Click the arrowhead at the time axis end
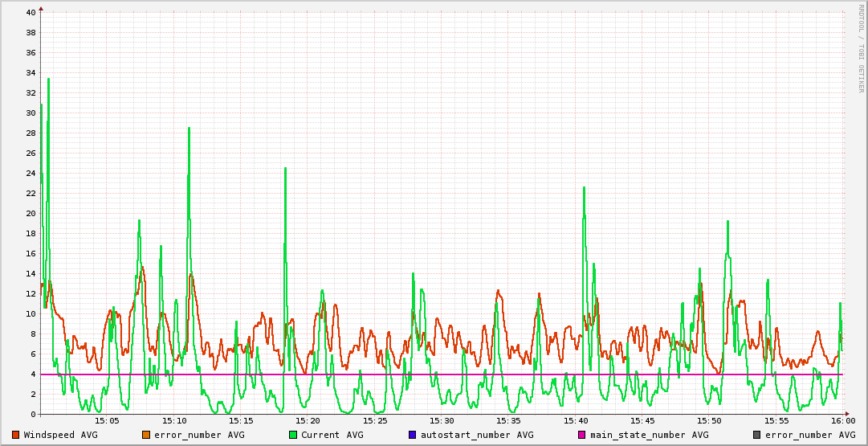868x446 pixels. 846,414
